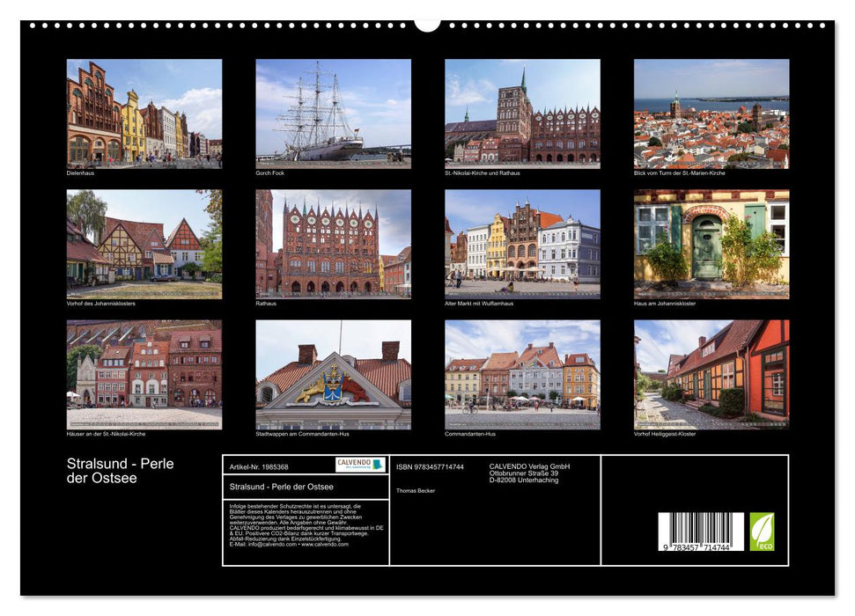Click the Thomas Becker author name

[x=416, y=490]
